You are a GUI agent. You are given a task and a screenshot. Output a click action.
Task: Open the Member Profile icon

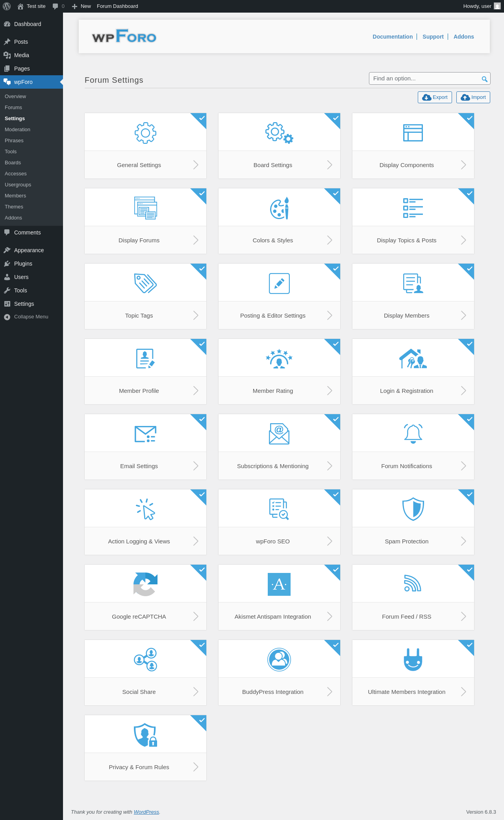click(x=145, y=359)
